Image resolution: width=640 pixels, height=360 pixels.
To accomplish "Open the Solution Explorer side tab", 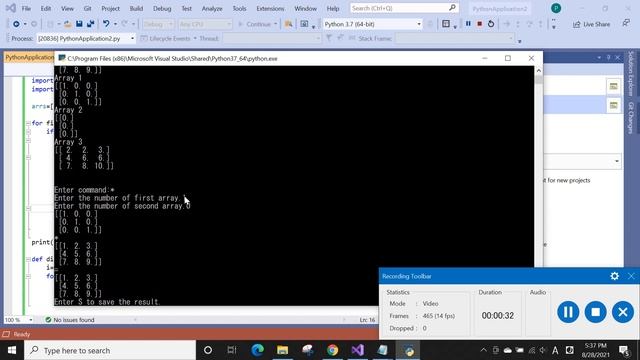I will [631, 73].
